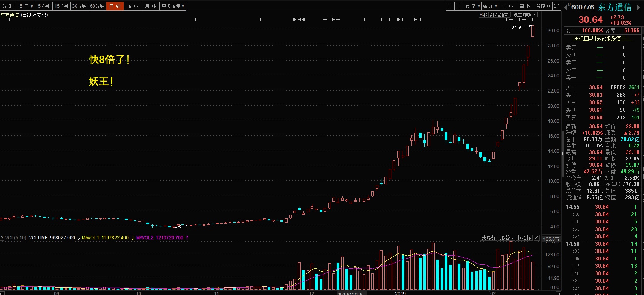
Task: Toggle 简约 simple view mode
Action: 526,6
